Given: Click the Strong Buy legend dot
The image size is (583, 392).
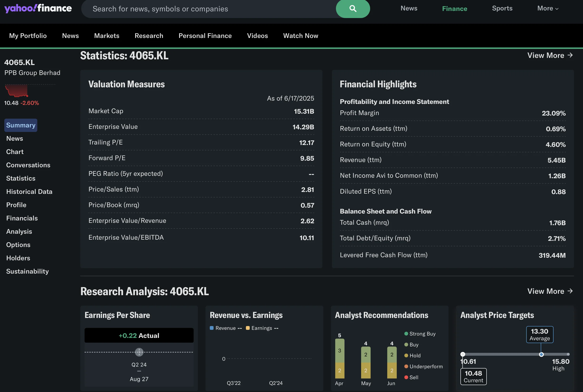Looking at the screenshot, I should (x=406, y=334).
